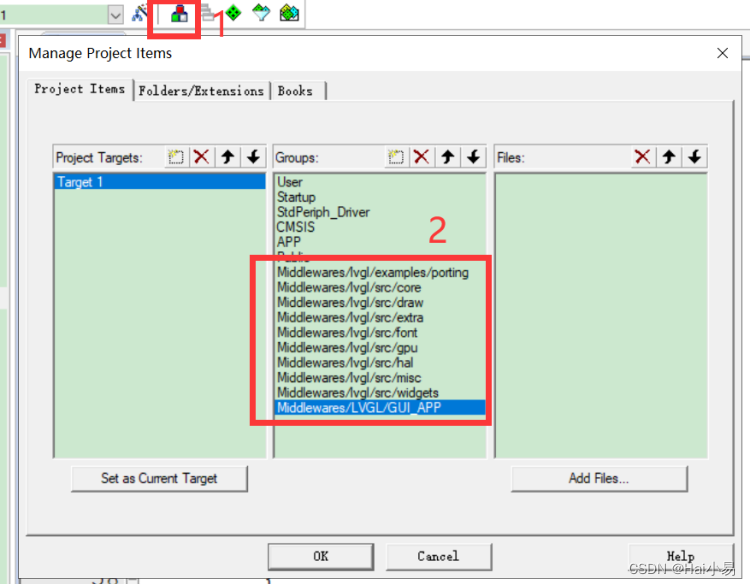Move file down arrow in Files panel
The image size is (750, 585).
695,157
